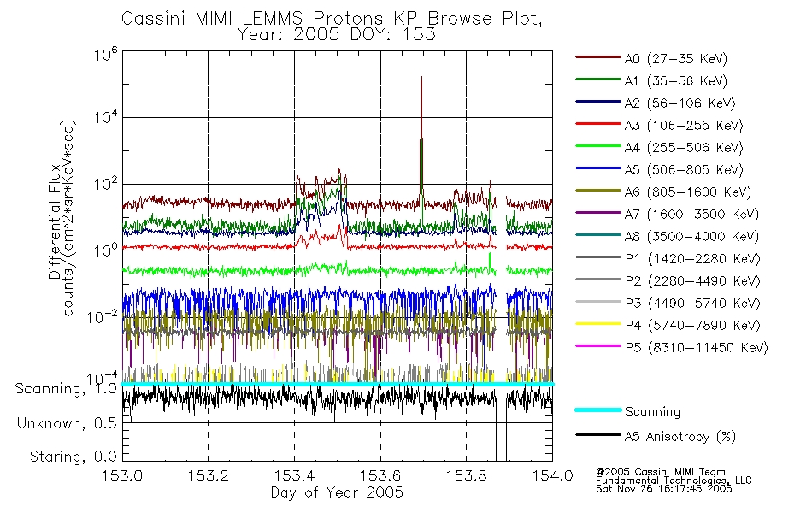Click the cyan Scanning legend line
The image size is (812, 513).
click(x=598, y=410)
